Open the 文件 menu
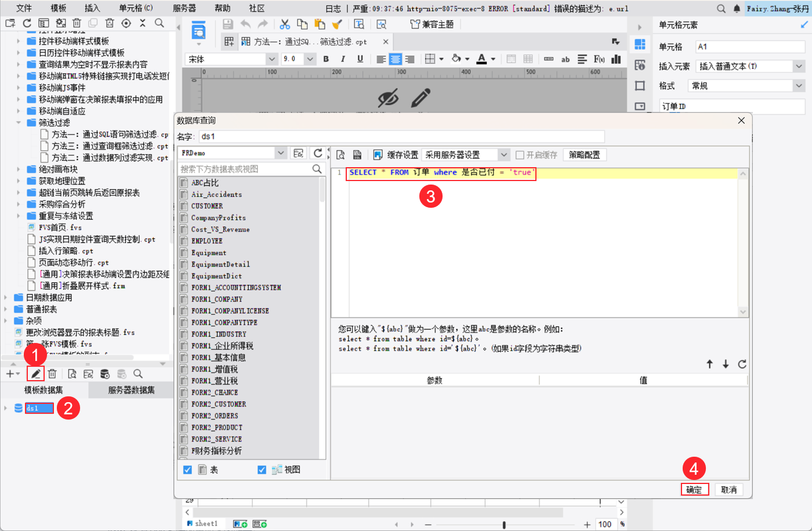This screenshot has height=531, width=812. click(24, 8)
